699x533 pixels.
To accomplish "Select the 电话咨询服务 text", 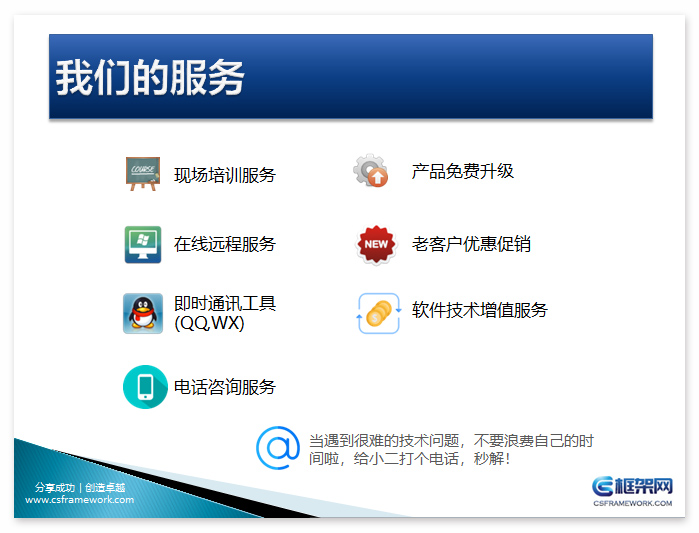I will [224, 387].
